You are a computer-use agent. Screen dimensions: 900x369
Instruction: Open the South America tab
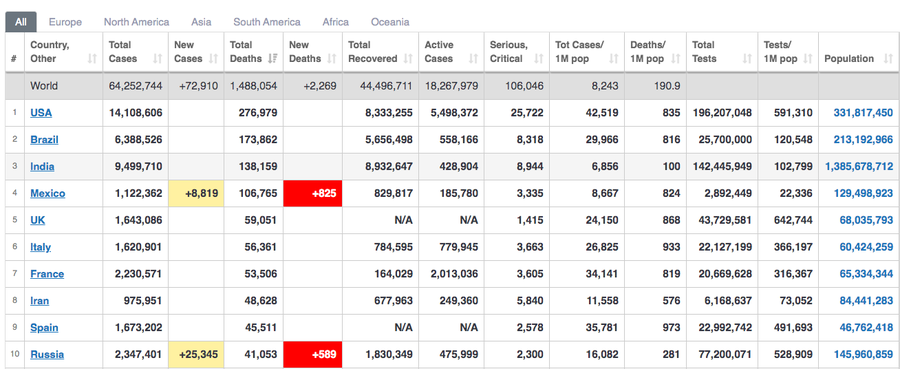[267, 22]
